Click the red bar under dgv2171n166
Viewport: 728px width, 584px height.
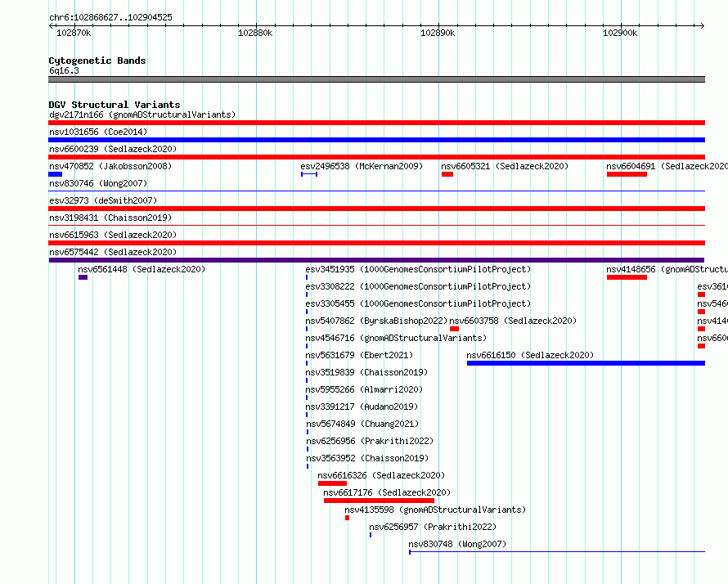[x=376, y=123]
